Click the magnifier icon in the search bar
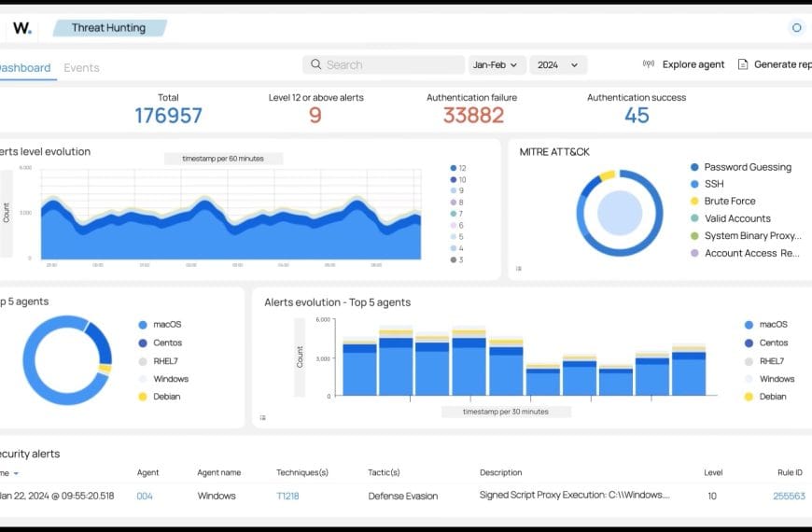This screenshot has width=812, height=532. click(x=315, y=64)
